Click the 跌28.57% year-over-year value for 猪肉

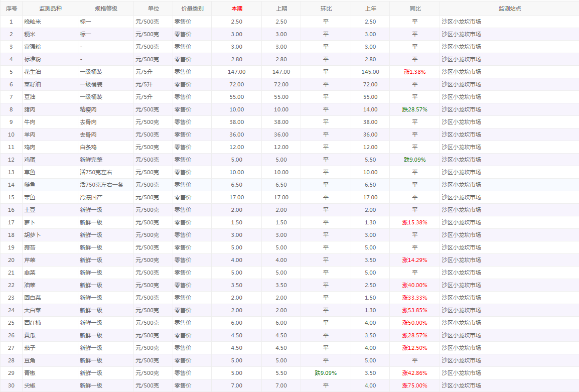[x=414, y=109]
